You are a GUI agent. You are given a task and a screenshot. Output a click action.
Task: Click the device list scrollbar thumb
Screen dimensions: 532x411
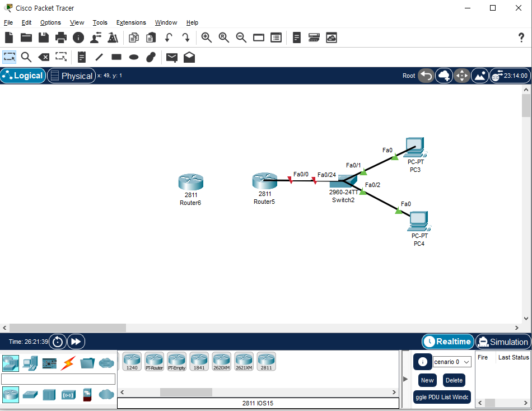click(x=186, y=392)
